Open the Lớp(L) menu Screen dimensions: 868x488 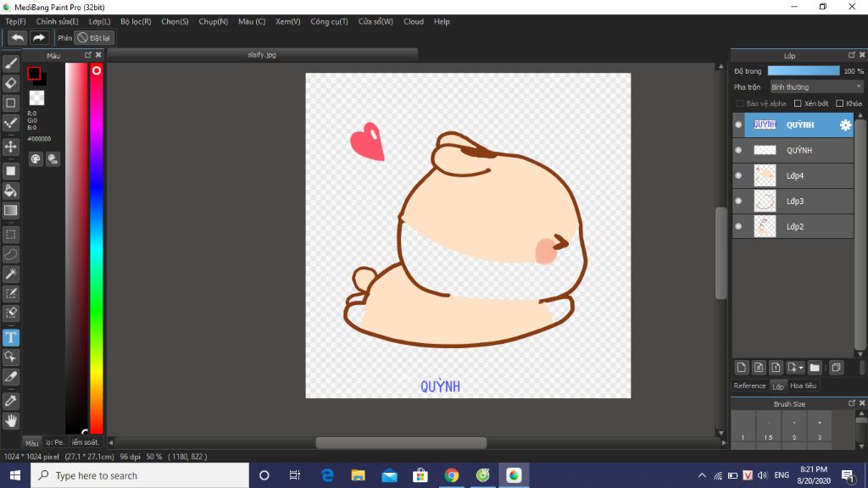[x=100, y=21]
